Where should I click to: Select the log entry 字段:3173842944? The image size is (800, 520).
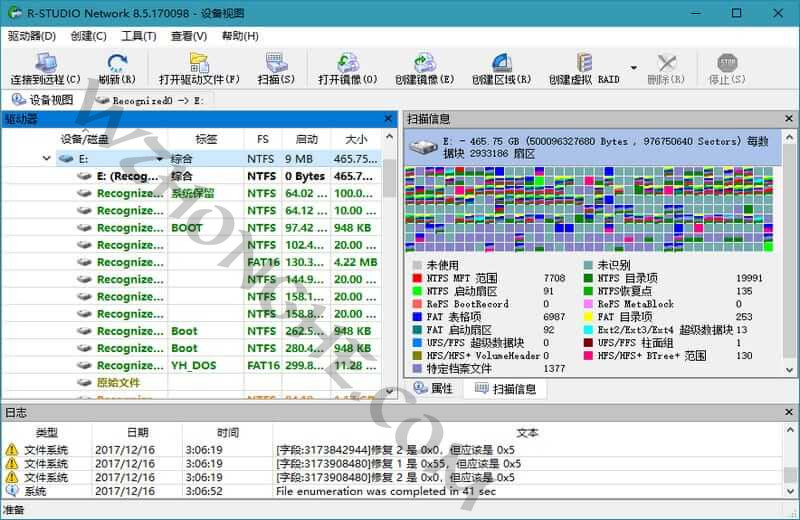click(x=393, y=450)
